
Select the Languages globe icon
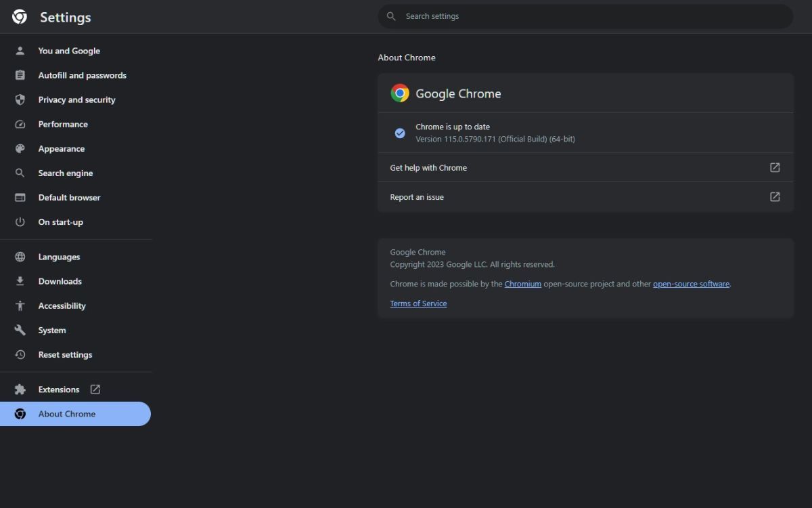coord(20,257)
